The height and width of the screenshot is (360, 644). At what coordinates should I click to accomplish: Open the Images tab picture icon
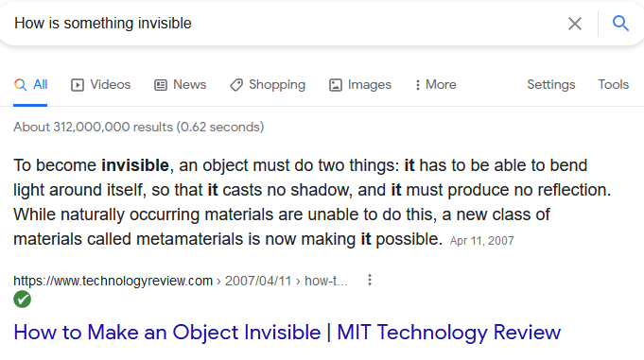coord(335,85)
